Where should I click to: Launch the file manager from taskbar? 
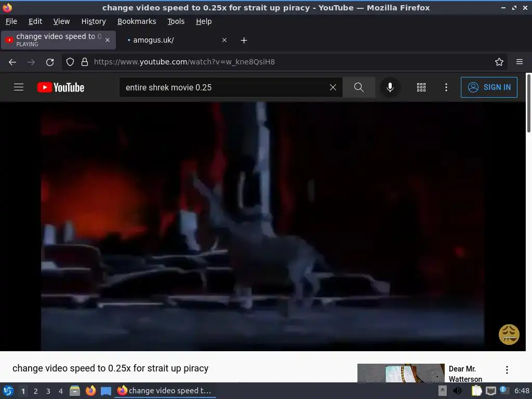75,391
